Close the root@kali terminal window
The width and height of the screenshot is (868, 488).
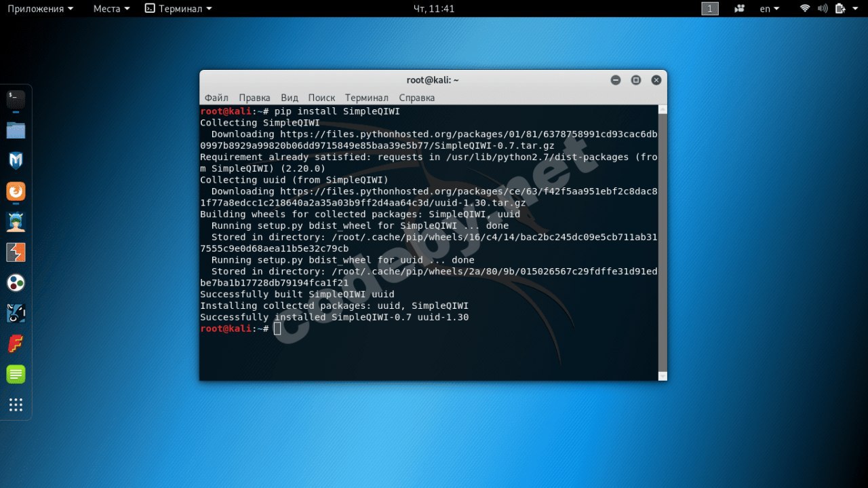656,80
